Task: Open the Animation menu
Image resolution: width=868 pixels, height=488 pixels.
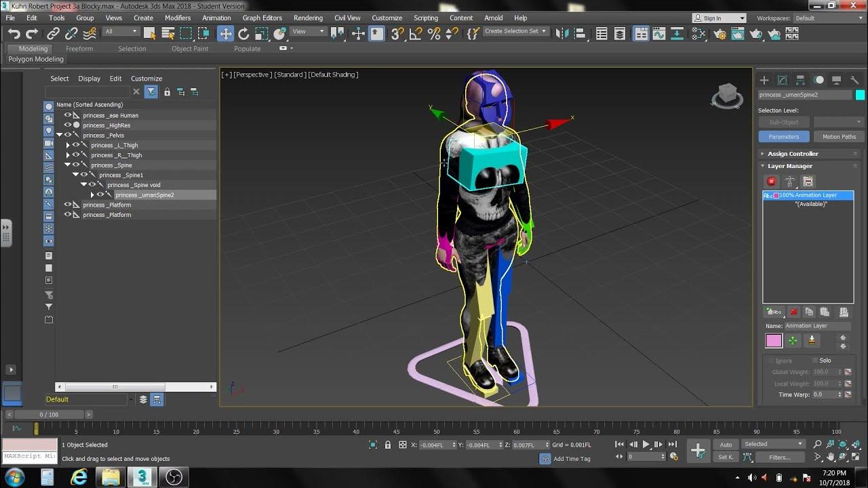Action: 216,18
